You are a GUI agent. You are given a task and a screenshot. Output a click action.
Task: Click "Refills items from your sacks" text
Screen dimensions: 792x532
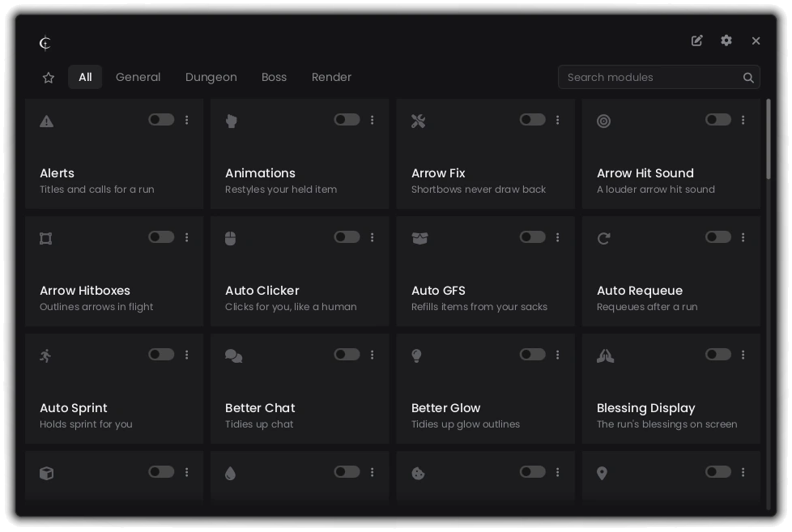[x=479, y=307]
